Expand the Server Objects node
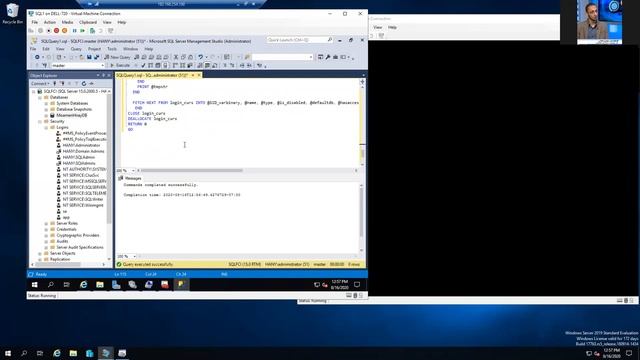 40,253
